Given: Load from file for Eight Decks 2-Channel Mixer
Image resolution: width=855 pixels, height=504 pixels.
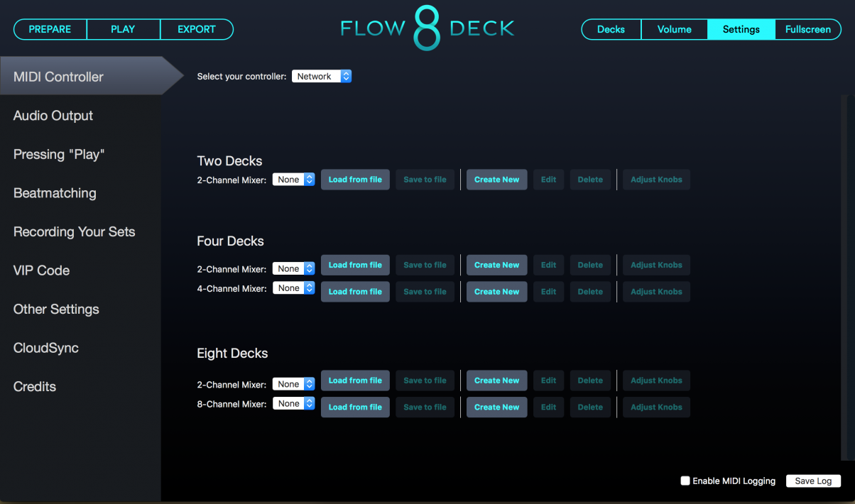Looking at the screenshot, I should coord(355,380).
